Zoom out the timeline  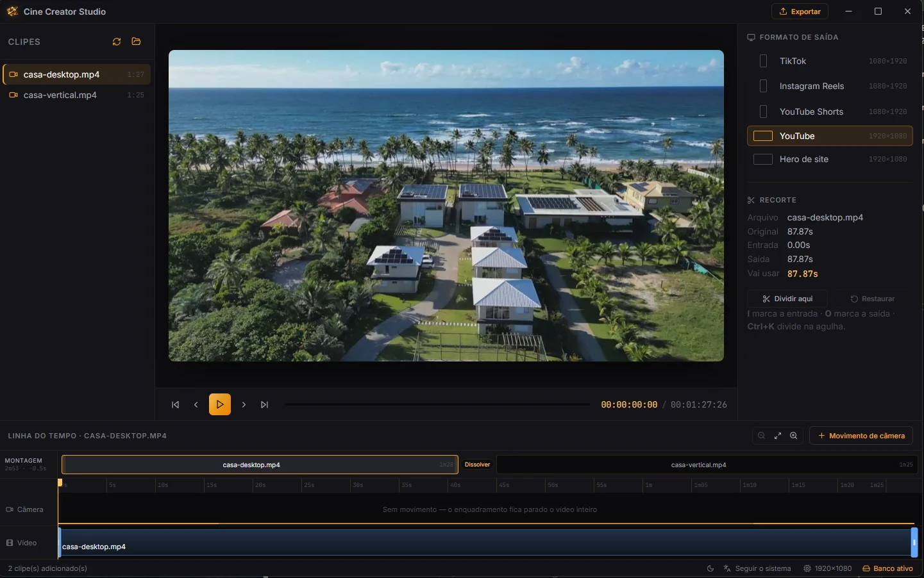(x=761, y=436)
